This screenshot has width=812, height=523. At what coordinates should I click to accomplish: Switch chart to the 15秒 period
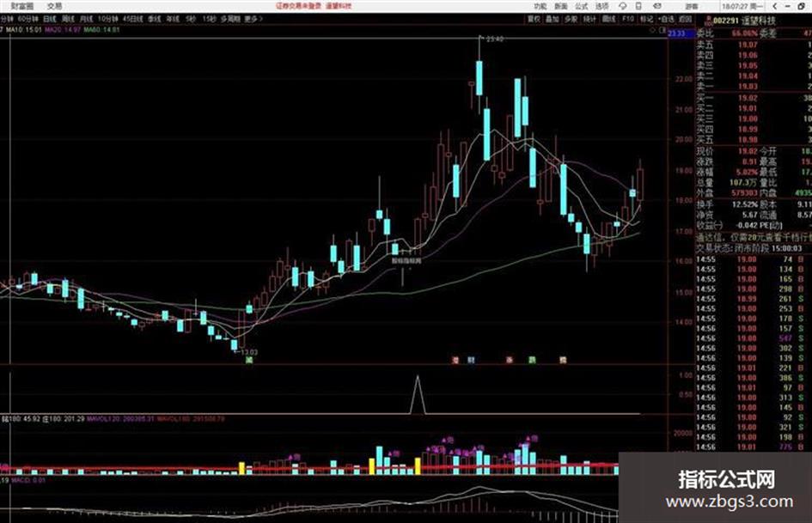click(x=209, y=19)
